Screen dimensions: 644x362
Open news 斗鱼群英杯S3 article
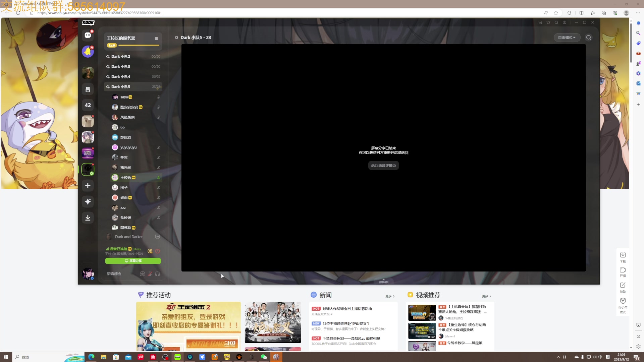pos(351,339)
